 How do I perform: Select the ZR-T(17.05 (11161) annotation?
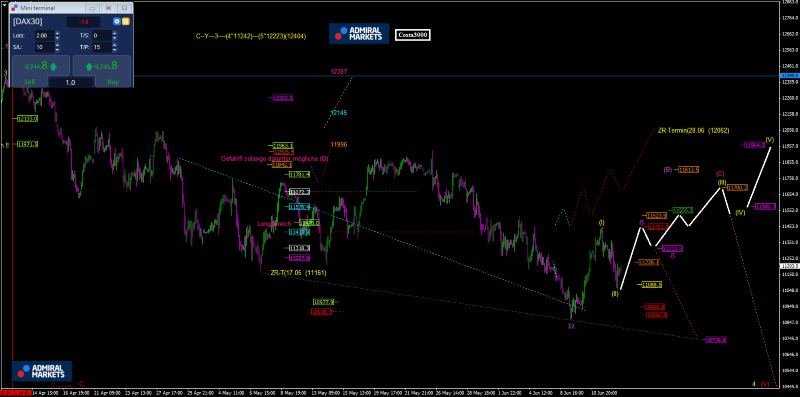click(x=299, y=272)
